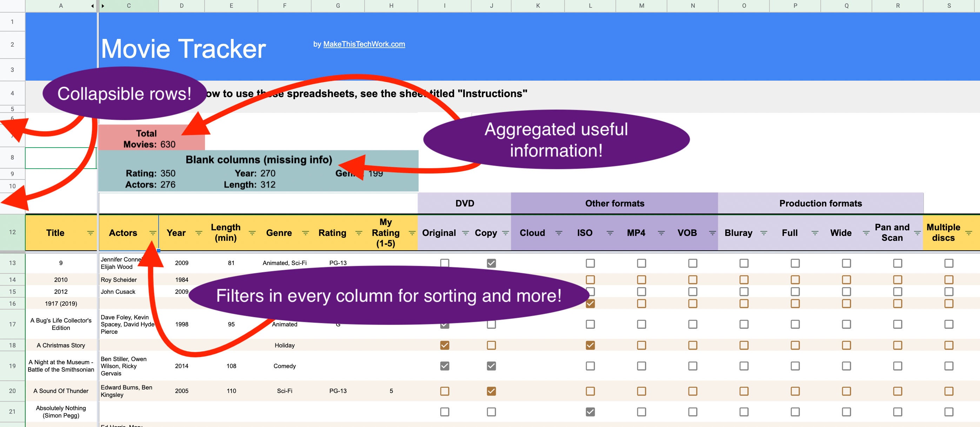This screenshot has height=427, width=980.
Task: Open the filter on the Rating column
Action: (357, 233)
